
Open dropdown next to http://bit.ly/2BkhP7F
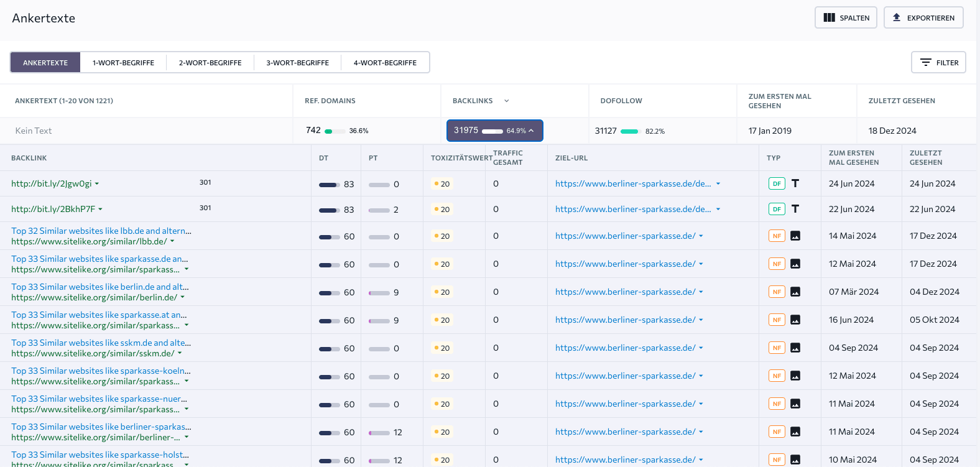click(100, 210)
